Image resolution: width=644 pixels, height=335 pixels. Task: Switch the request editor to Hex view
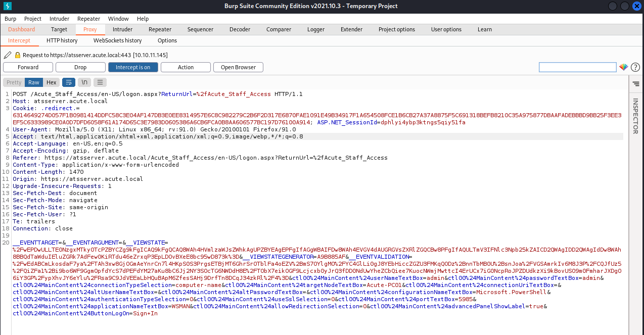[x=51, y=82]
